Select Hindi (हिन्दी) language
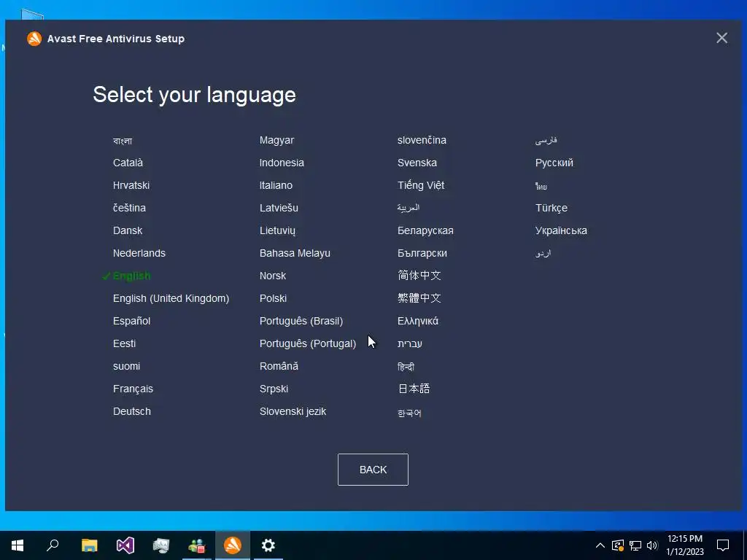The image size is (747, 560). tap(406, 367)
